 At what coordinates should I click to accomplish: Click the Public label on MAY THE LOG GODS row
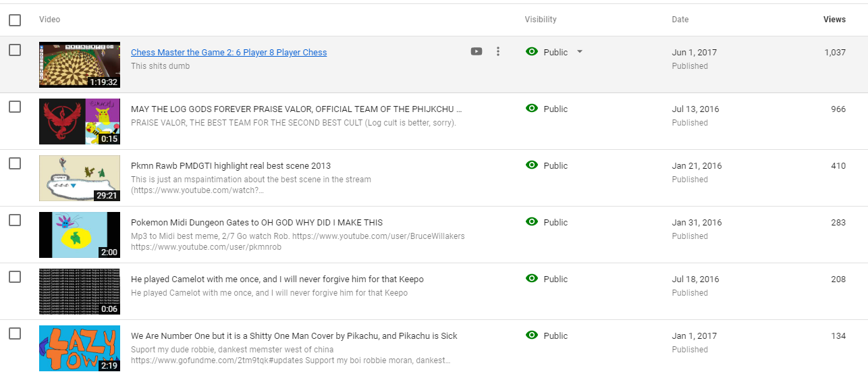555,109
